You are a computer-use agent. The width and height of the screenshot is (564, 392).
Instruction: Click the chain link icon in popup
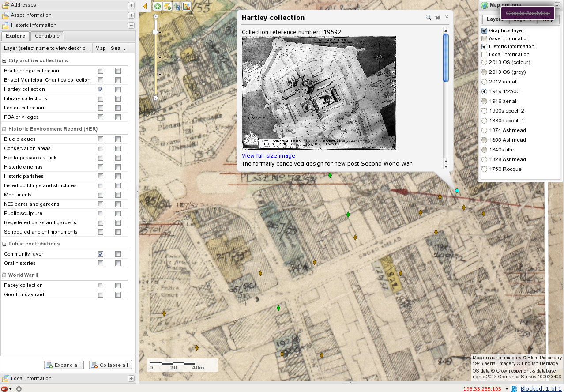point(437,18)
